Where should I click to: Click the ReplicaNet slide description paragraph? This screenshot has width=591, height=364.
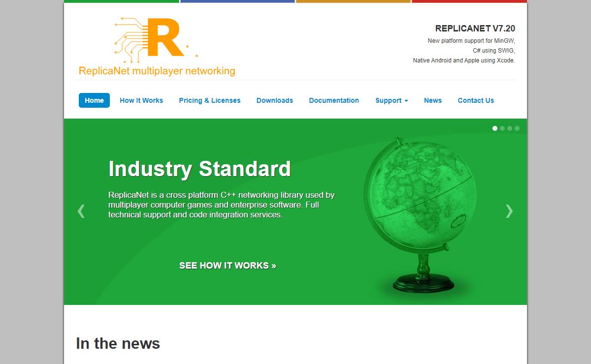(222, 205)
